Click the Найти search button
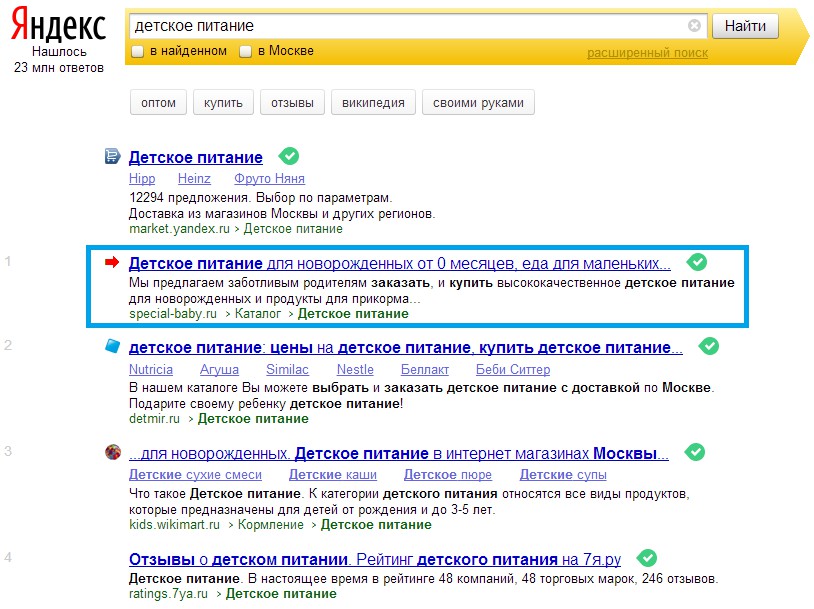Screen dimensions: 814x609 click(x=745, y=25)
